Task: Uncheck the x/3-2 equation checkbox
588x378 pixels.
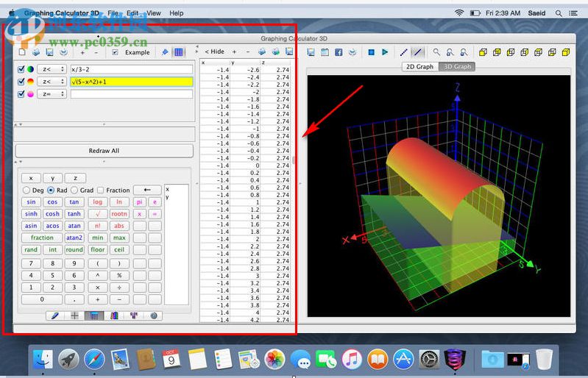Action: [21, 69]
